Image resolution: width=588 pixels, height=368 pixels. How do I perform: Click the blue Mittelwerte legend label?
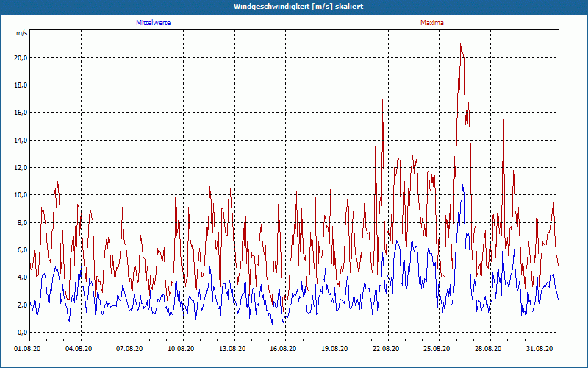pos(154,23)
